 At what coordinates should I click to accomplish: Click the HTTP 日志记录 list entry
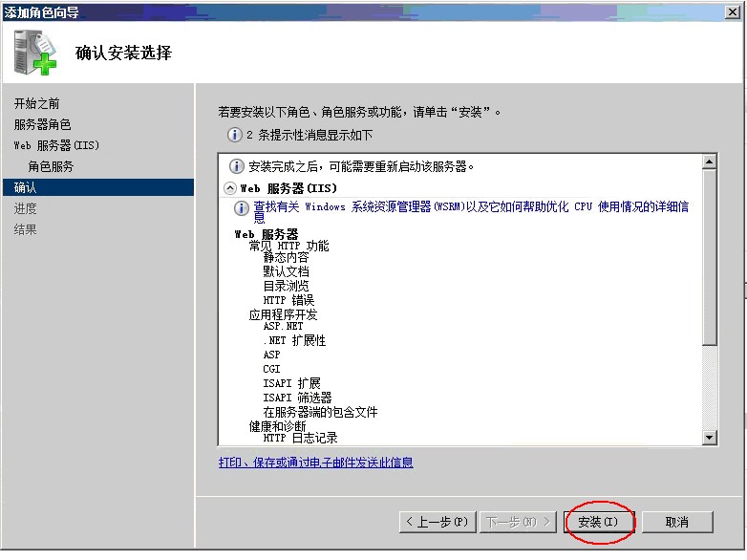coord(300,438)
